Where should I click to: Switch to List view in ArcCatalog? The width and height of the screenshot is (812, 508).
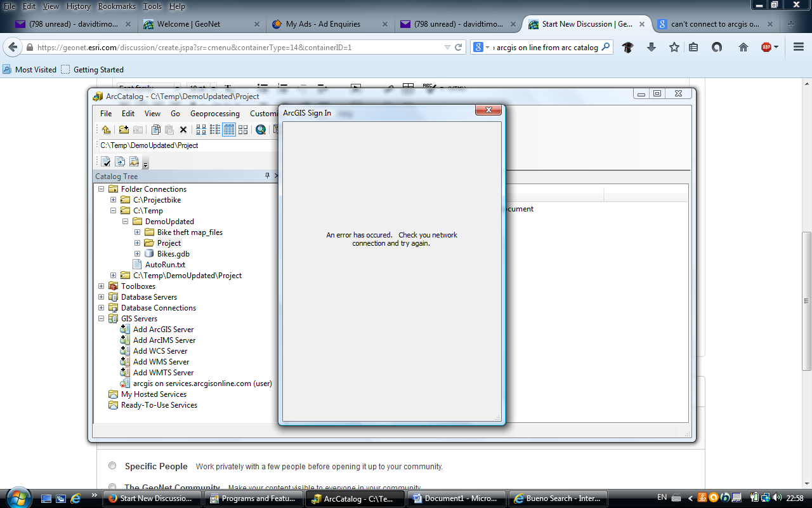[x=215, y=130]
